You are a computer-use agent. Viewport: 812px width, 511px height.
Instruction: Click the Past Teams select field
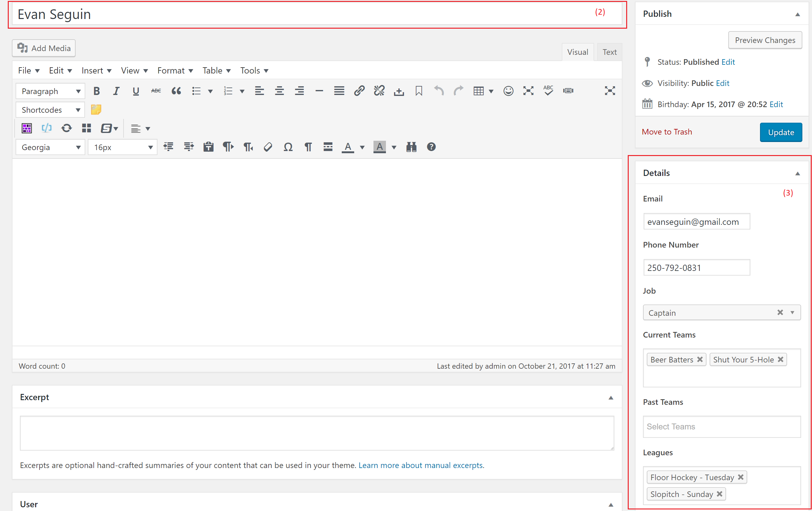(722, 427)
